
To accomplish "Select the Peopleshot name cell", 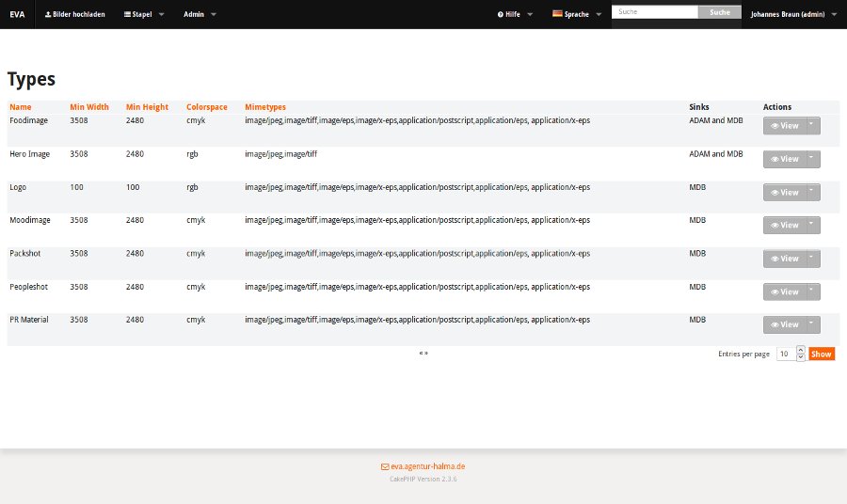I will click(28, 287).
